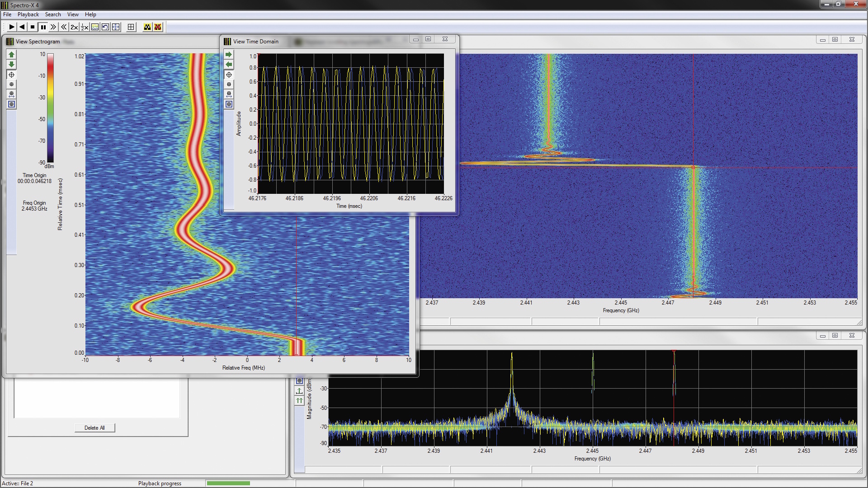Click green left arrow in View Time Domain
Viewport: 868px width, 488px height.
[x=229, y=65]
